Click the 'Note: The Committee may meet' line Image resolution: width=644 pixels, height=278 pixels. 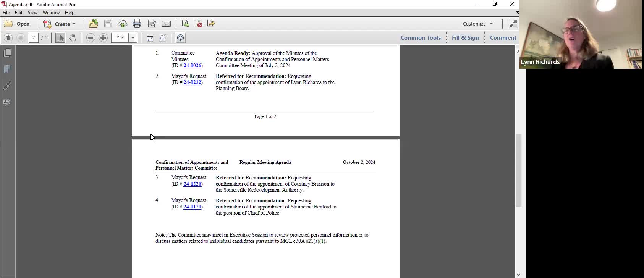point(262,235)
